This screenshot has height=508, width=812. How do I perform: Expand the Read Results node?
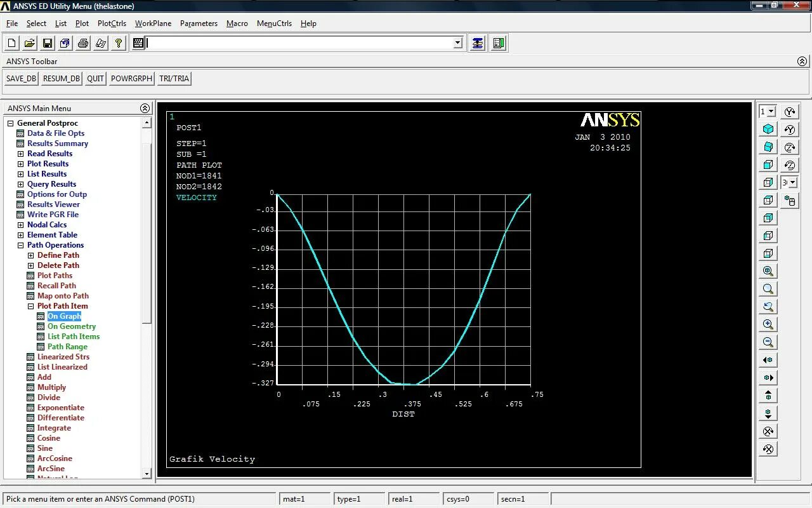pyautogui.click(x=20, y=154)
